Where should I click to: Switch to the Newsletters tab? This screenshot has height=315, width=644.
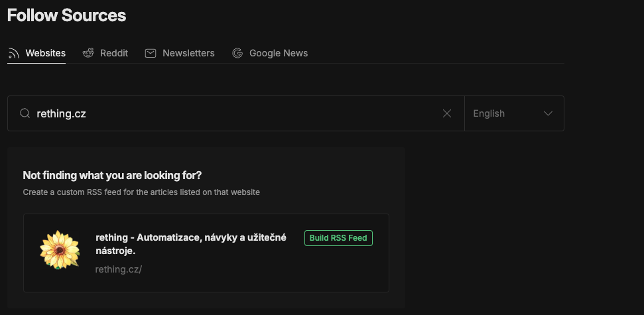click(x=180, y=54)
